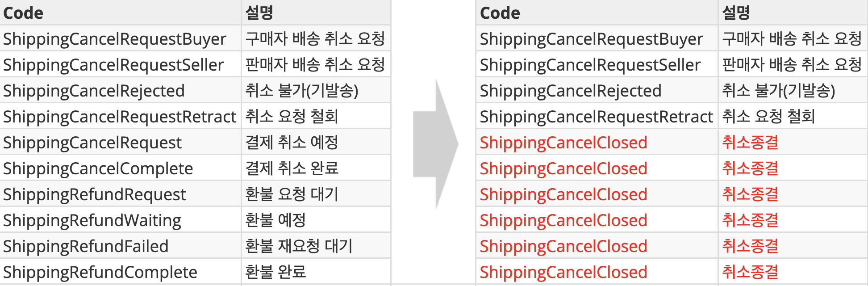Select the left table's Code header

click(23, 13)
